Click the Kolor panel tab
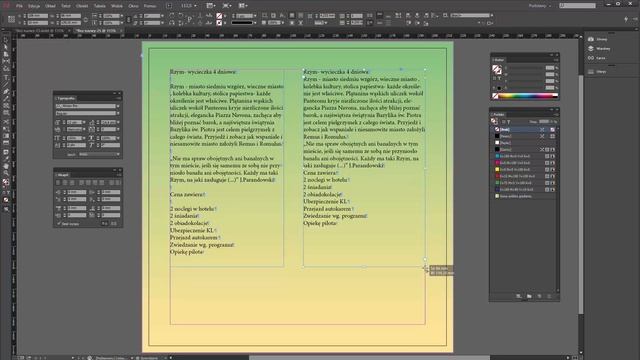This screenshot has height=360, width=640. click(x=498, y=60)
